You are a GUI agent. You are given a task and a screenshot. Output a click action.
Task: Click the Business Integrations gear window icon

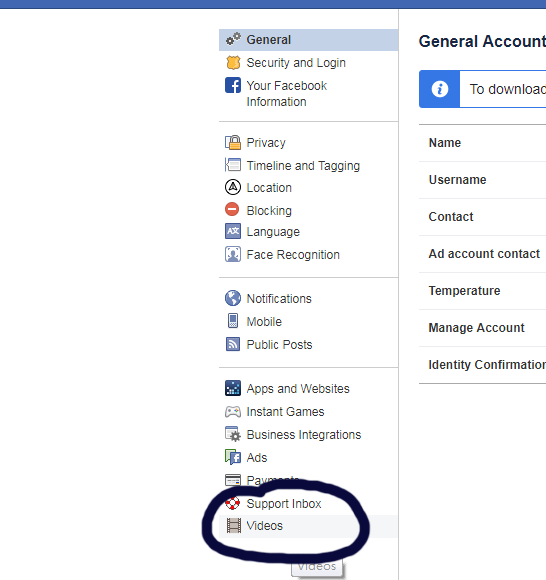pos(233,434)
